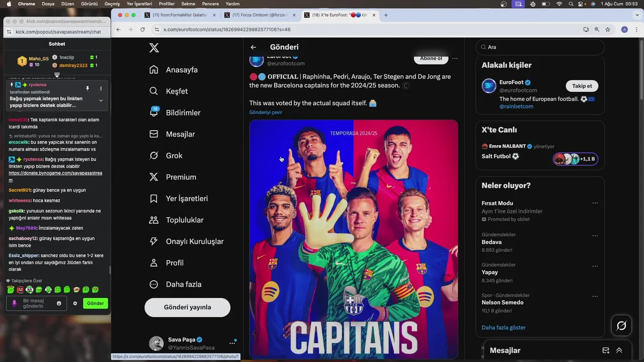Open emoji picker in chat input
This screenshot has height=362, width=644.
[x=59, y=303]
